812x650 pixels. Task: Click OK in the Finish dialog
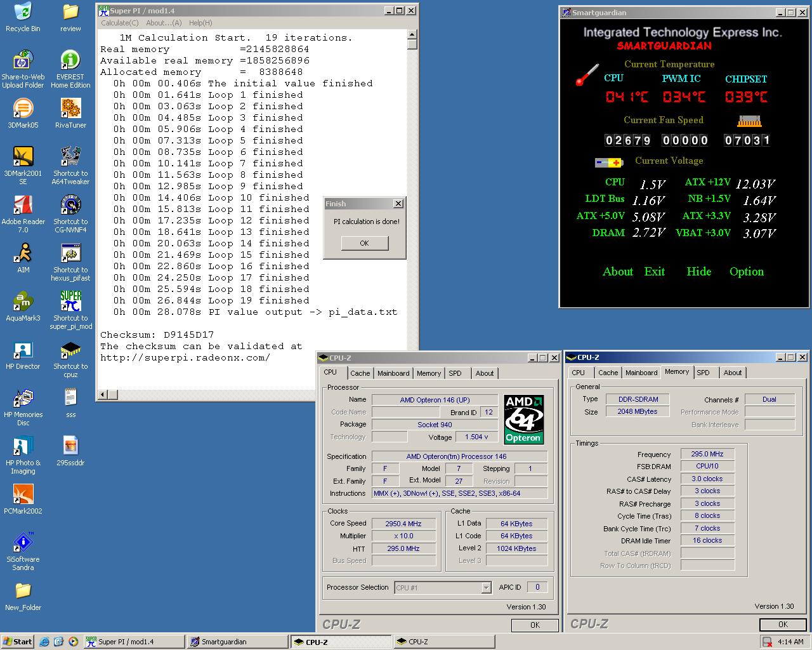click(x=364, y=243)
